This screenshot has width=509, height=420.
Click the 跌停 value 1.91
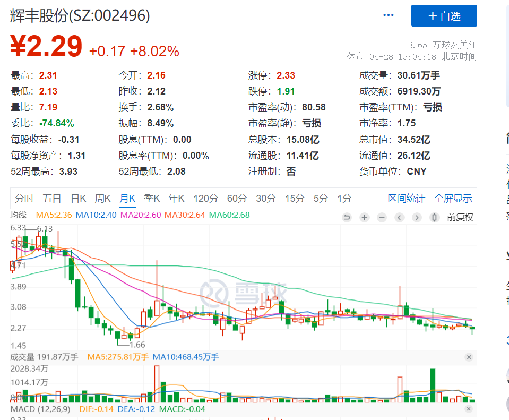point(286,91)
